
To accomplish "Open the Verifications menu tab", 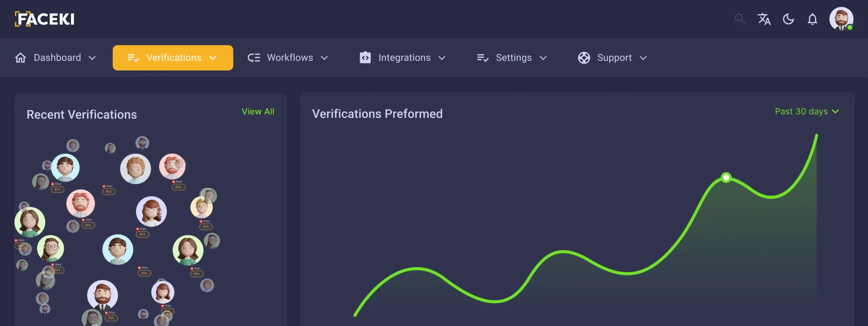I will (x=173, y=58).
